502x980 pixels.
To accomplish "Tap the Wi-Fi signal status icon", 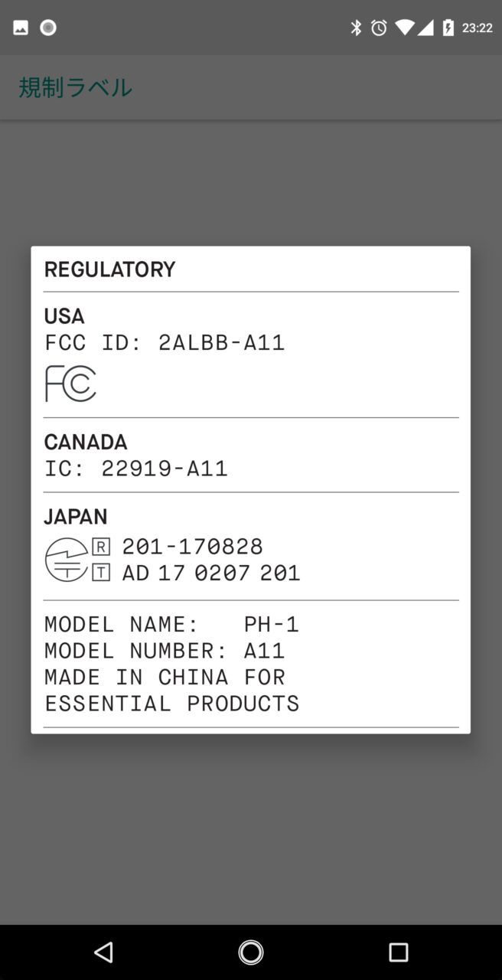I will (x=404, y=28).
